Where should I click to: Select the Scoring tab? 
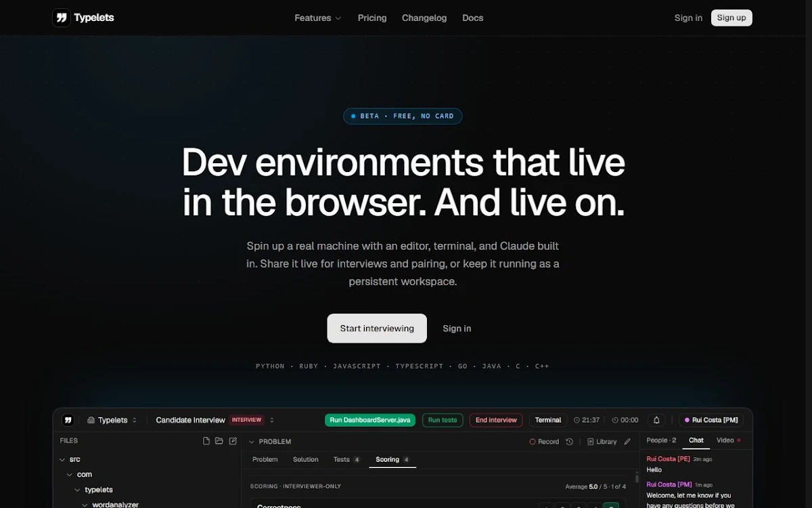point(392,459)
